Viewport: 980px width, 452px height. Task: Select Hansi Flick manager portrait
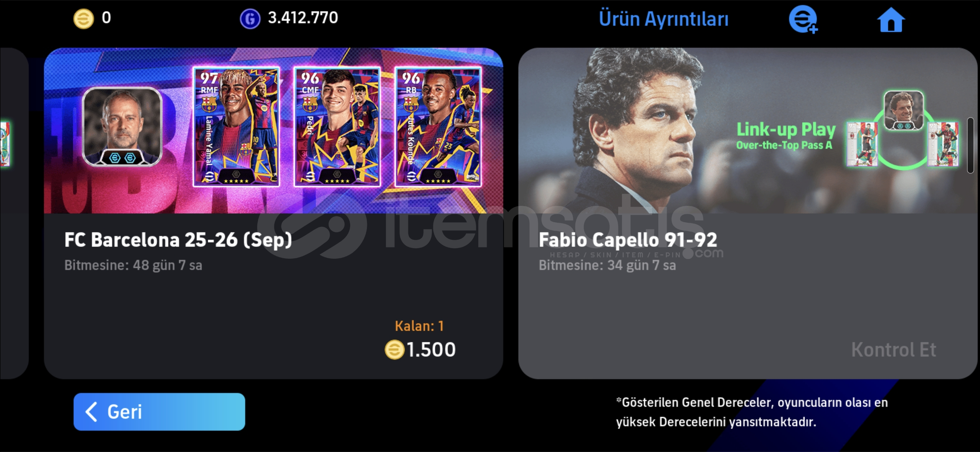pyautogui.click(x=122, y=126)
